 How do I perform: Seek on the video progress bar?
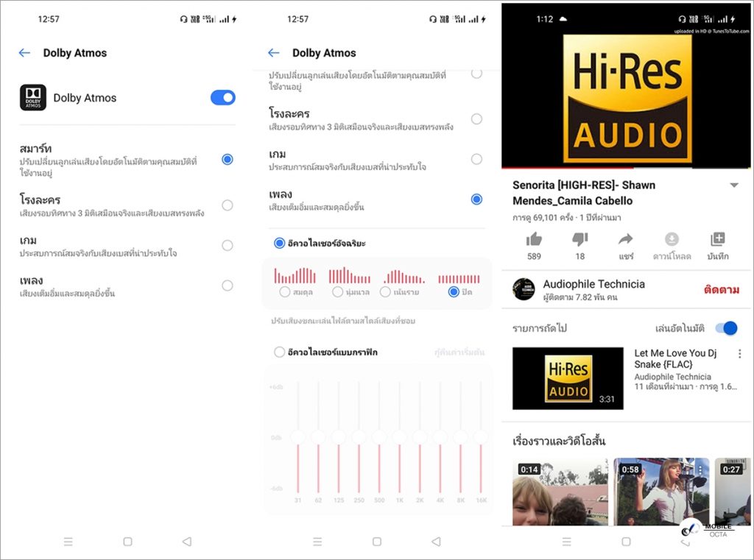click(x=626, y=169)
